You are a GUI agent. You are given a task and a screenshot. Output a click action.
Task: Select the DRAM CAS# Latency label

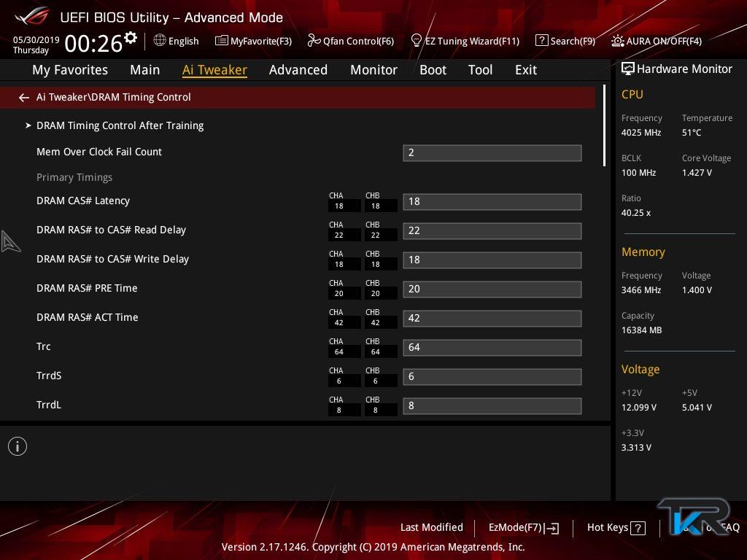coord(83,201)
